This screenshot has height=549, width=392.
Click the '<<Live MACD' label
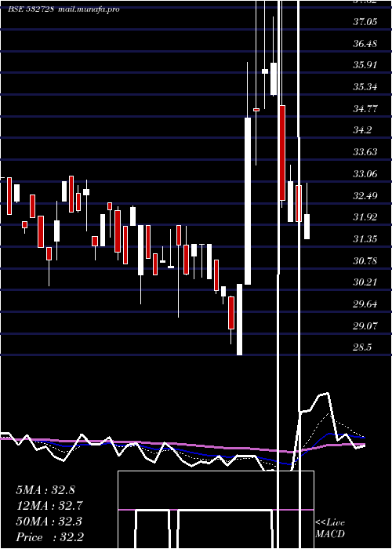(330, 528)
